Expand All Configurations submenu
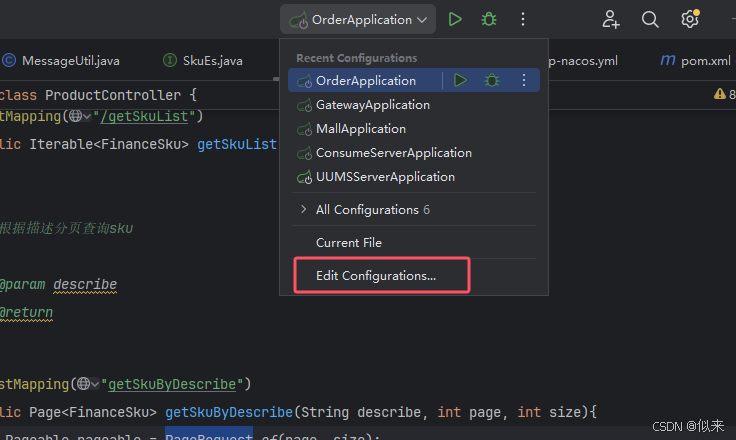736x440 pixels. (x=414, y=209)
